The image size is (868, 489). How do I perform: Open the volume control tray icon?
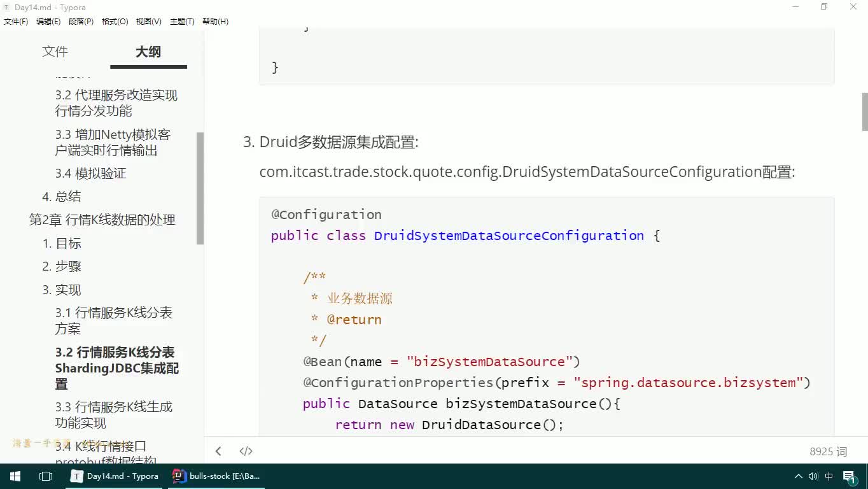(813, 476)
